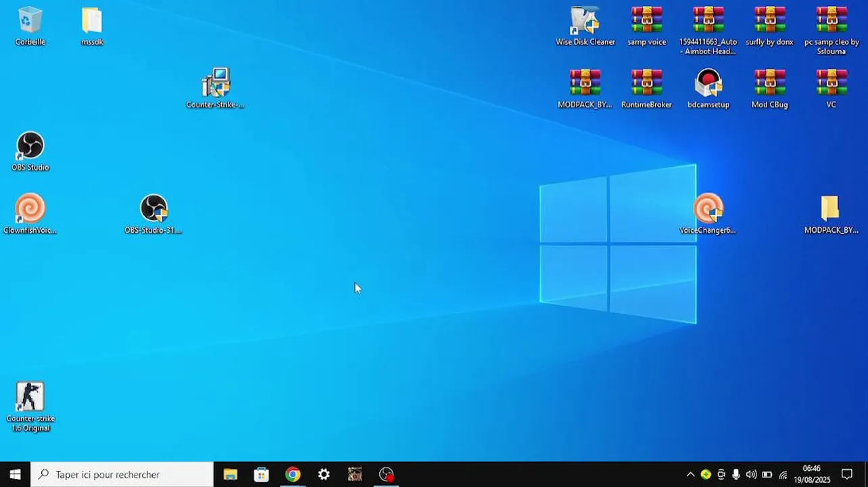This screenshot has height=487, width=868.
Task: Select the mssdk folder on desktop
Action: coord(92,26)
